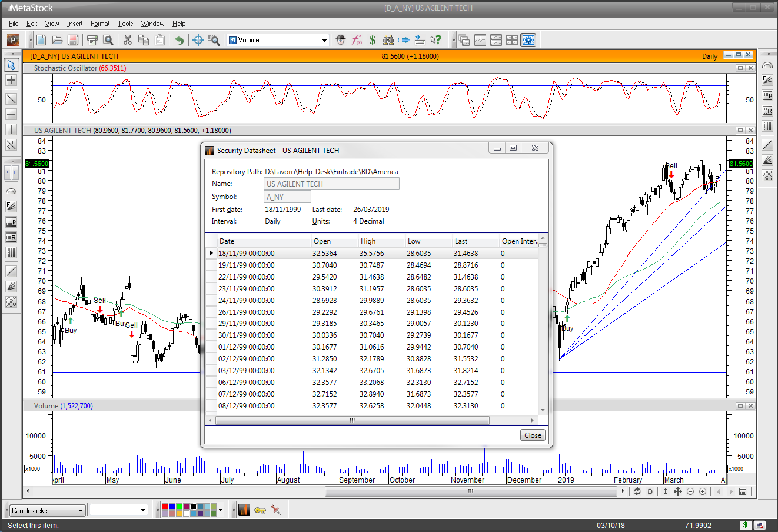Viewport: 778px width, 532px height.
Task: Click the green Undo arrow icon
Action: pos(179,40)
